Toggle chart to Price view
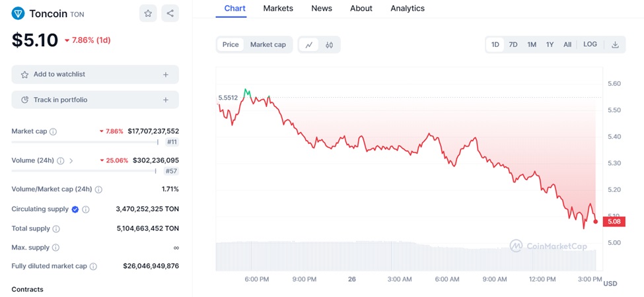 231,45
